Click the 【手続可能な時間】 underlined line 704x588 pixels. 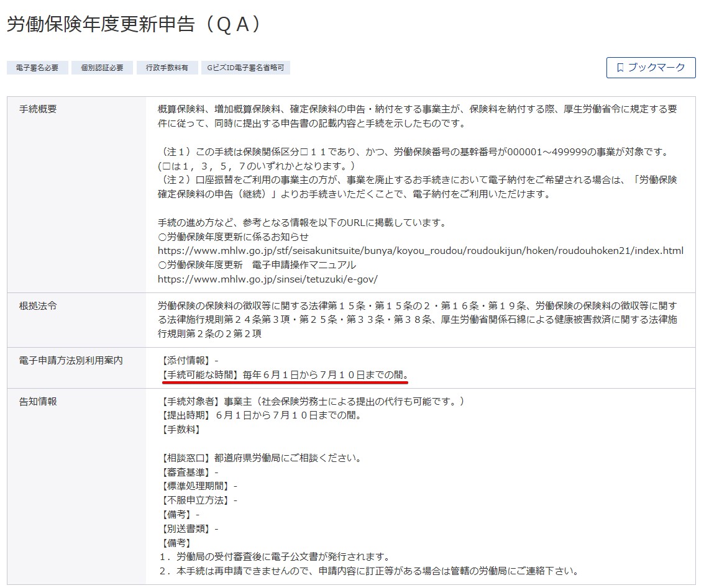285,375
